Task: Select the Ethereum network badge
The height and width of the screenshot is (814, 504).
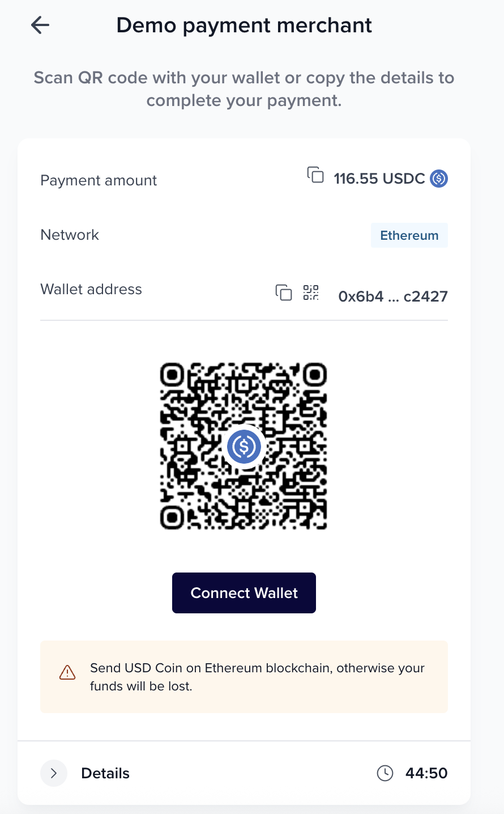Action: coord(409,235)
